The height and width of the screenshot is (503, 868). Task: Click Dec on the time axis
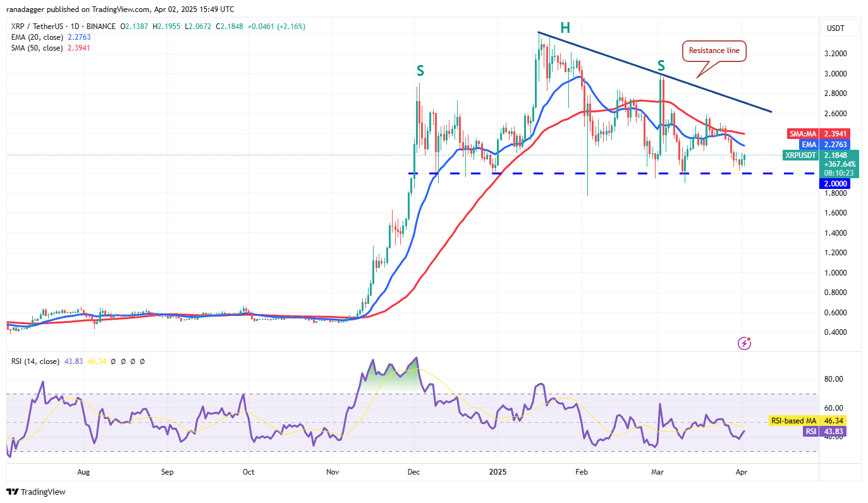413,472
